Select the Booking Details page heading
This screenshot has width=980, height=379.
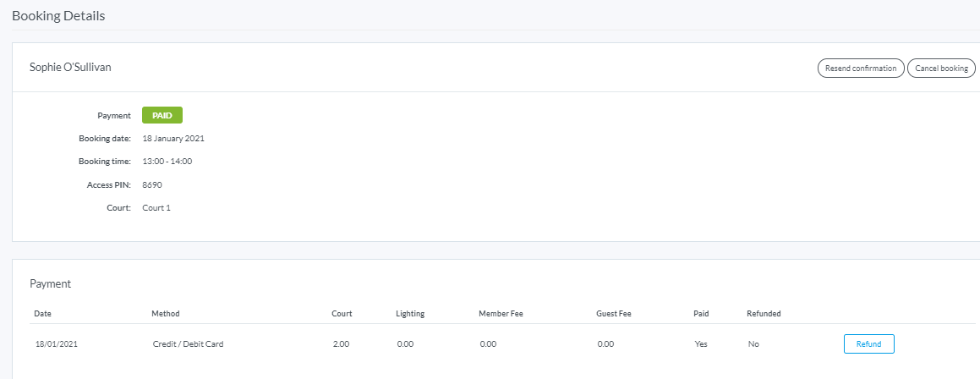(x=58, y=16)
